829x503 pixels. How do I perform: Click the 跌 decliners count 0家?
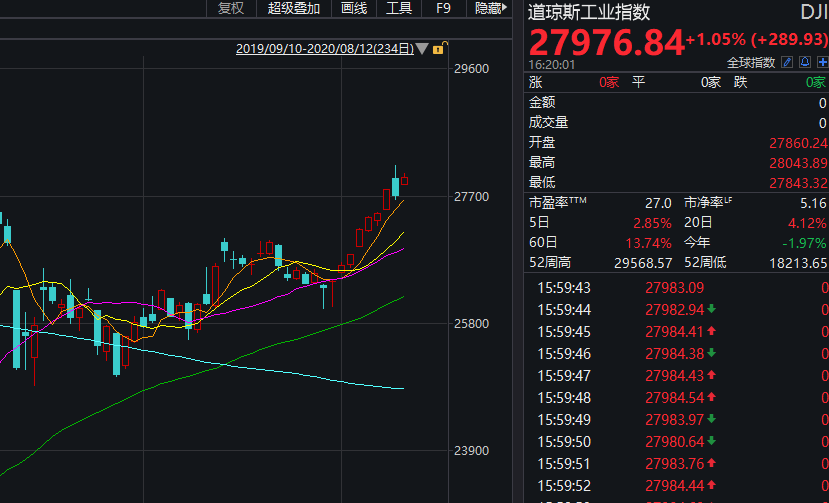816,83
